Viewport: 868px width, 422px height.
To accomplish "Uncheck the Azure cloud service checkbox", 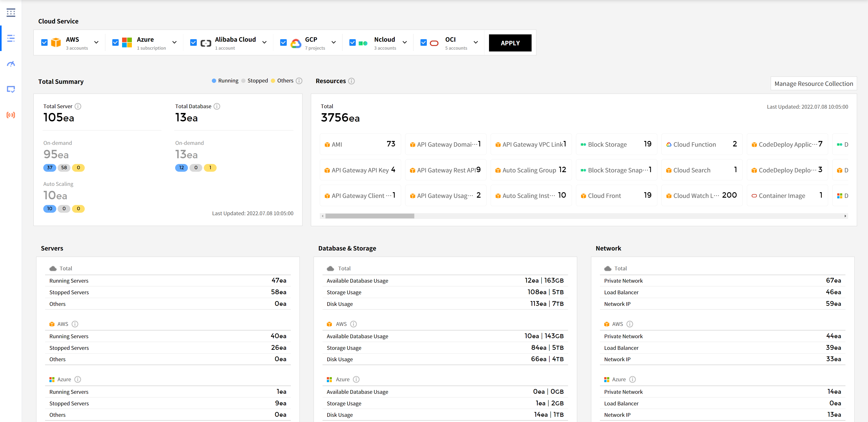I will (115, 42).
